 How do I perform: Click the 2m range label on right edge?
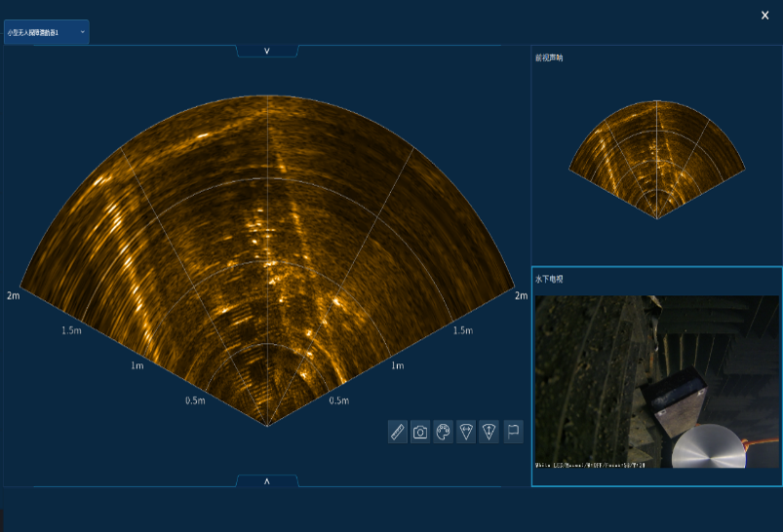coord(521,295)
